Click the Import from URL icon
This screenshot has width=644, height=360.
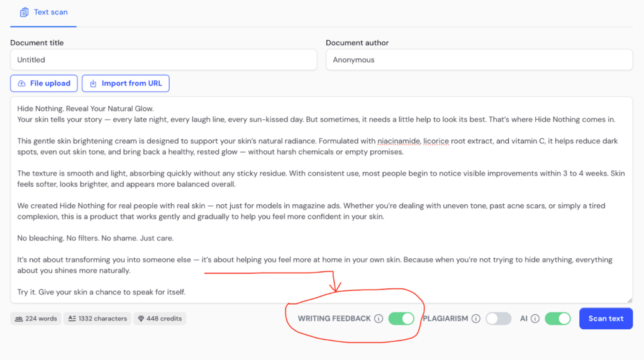coord(93,84)
